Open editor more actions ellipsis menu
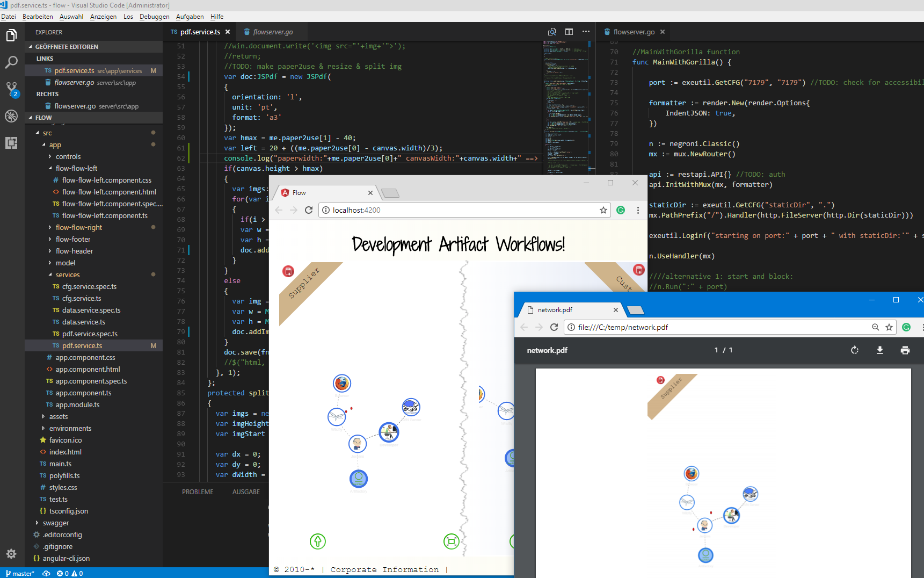 tap(586, 32)
